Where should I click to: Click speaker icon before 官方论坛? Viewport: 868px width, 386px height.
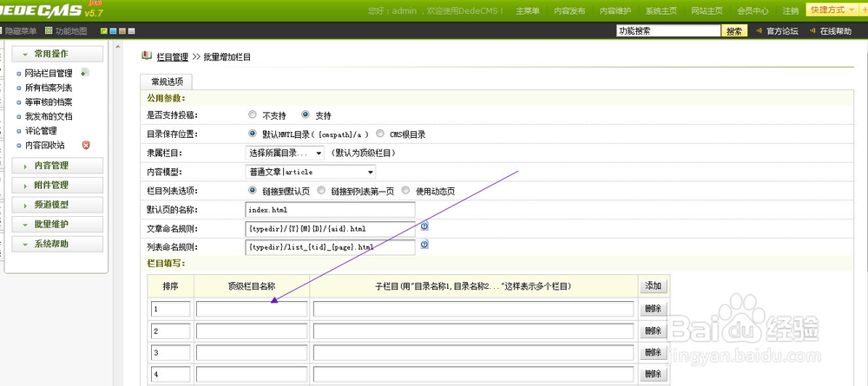coord(759,31)
